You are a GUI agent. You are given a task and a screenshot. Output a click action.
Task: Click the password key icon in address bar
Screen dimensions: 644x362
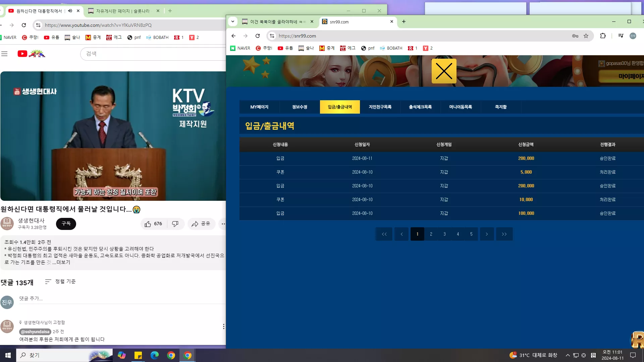click(575, 36)
